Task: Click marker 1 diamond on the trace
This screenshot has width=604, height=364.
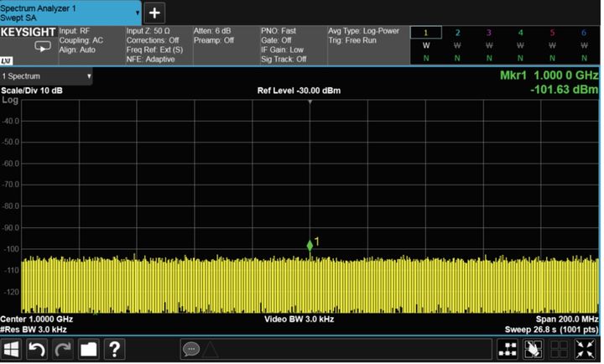Action: point(310,246)
